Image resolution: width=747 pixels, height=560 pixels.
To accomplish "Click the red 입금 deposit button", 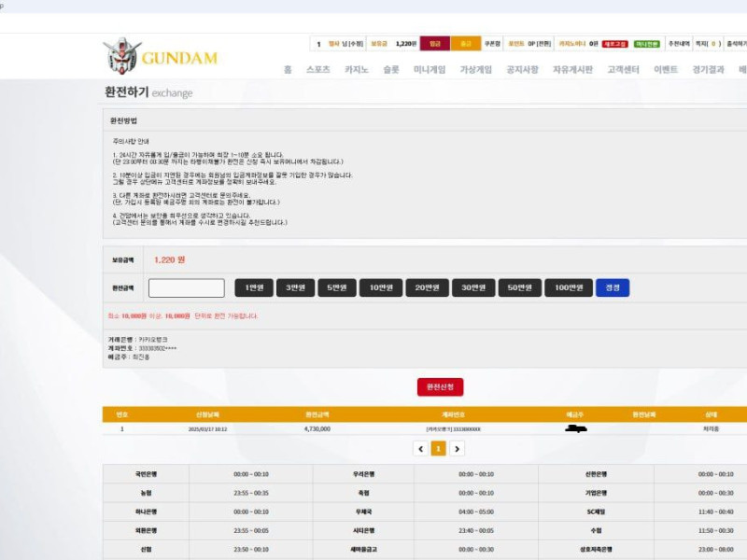I will pyautogui.click(x=434, y=44).
